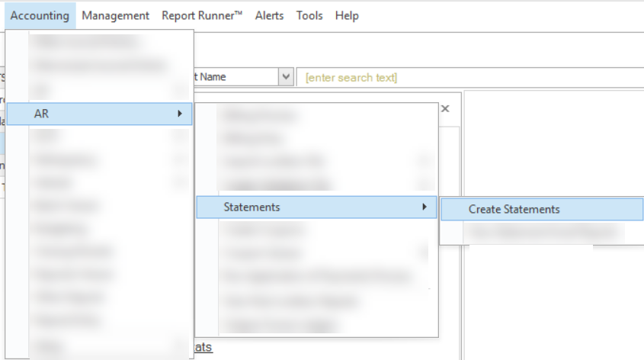Click the submenu arrow beside Statements

point(425,207)
